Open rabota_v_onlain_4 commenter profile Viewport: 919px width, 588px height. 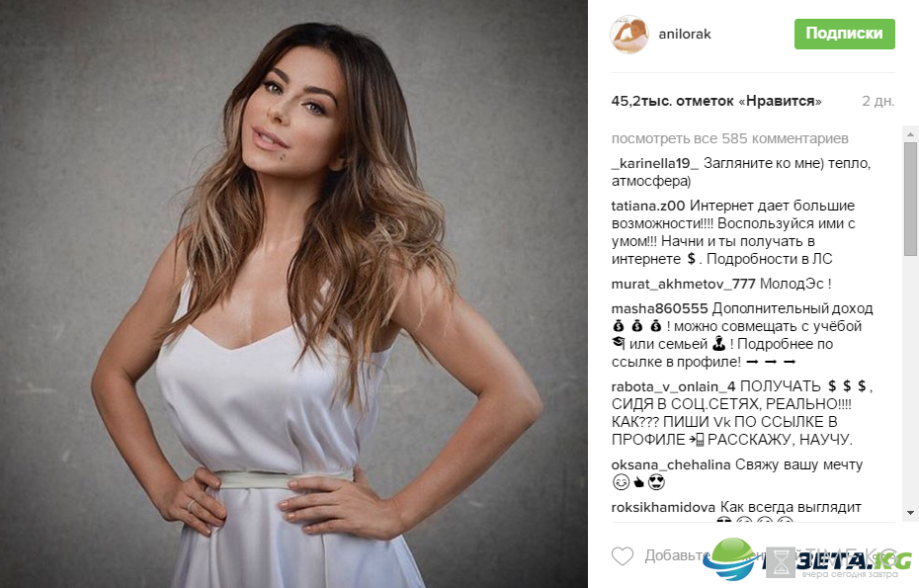pos(673,386)
